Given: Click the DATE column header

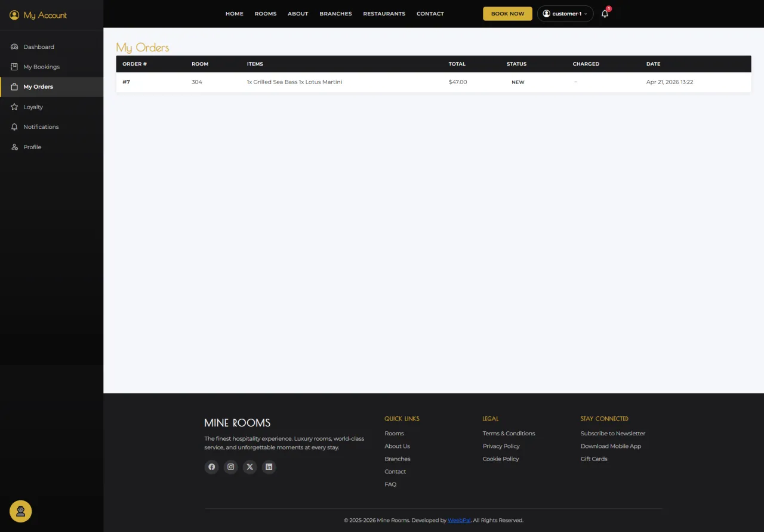Looking at the screenshot, I should pos(654,64).
